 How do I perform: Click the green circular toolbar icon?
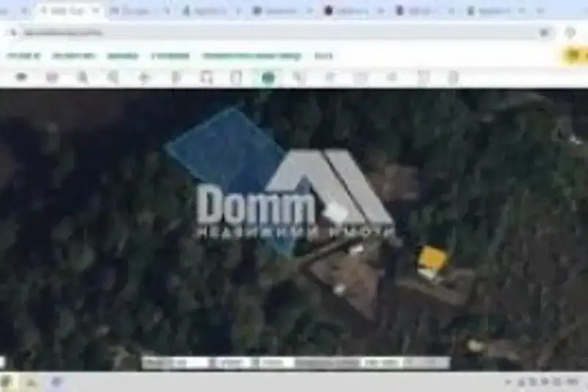pos(268,78)
